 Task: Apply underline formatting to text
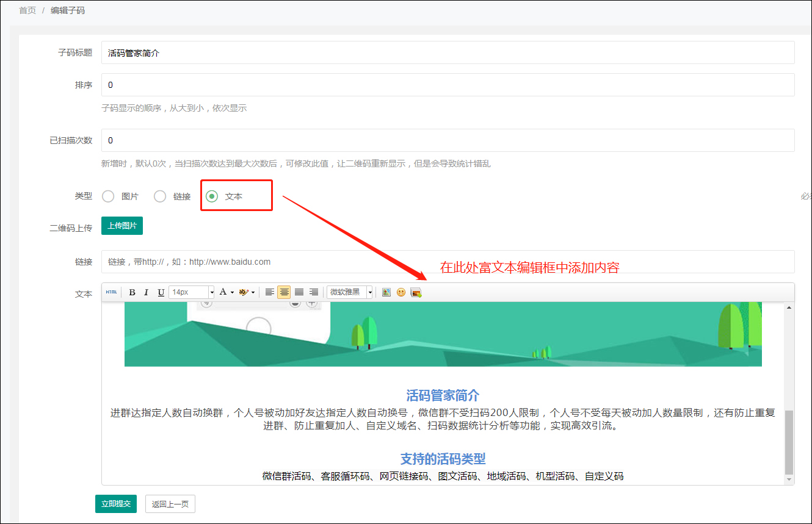point(161,292)
